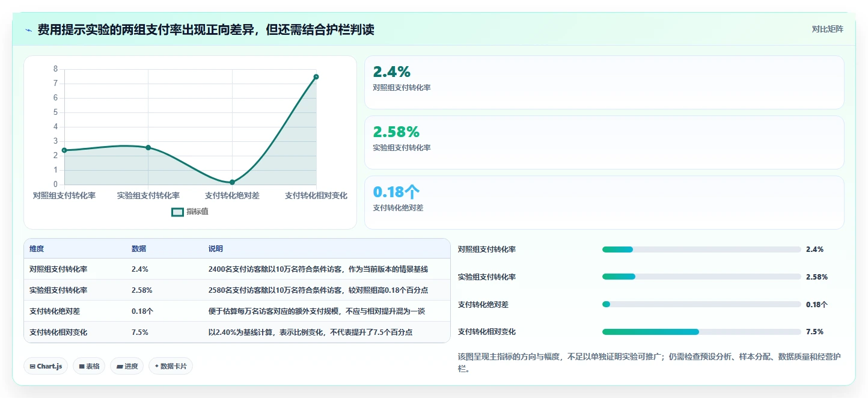The height and width of the screenshot is (398, 868).
Task: Click the 实验组支付转化率 chart axis label
Action: pyautogui.click(x=148, y=196)
